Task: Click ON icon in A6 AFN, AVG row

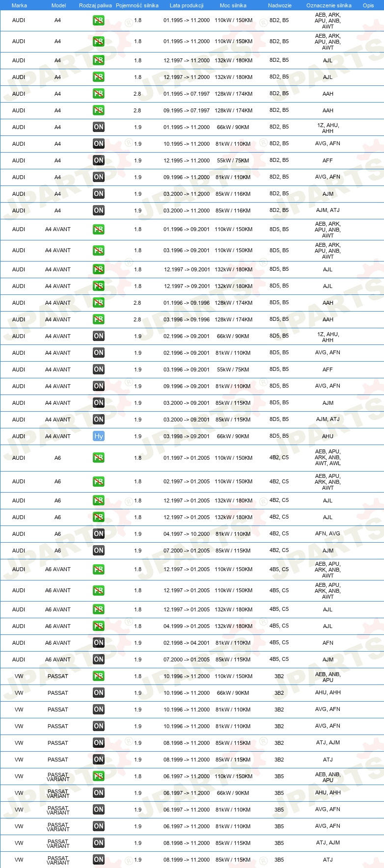Action: (99, 533)
